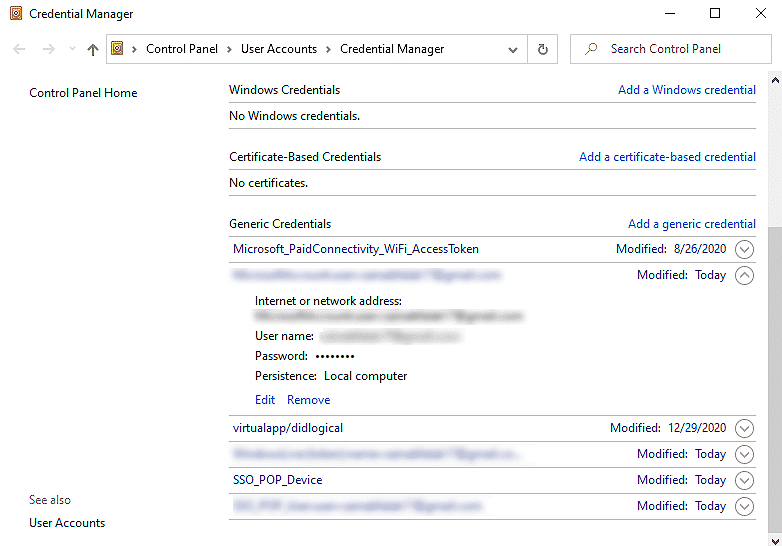Click the vertical scrollbar thumb
Screen dimensions: 782x546
(x=775, y=379)
